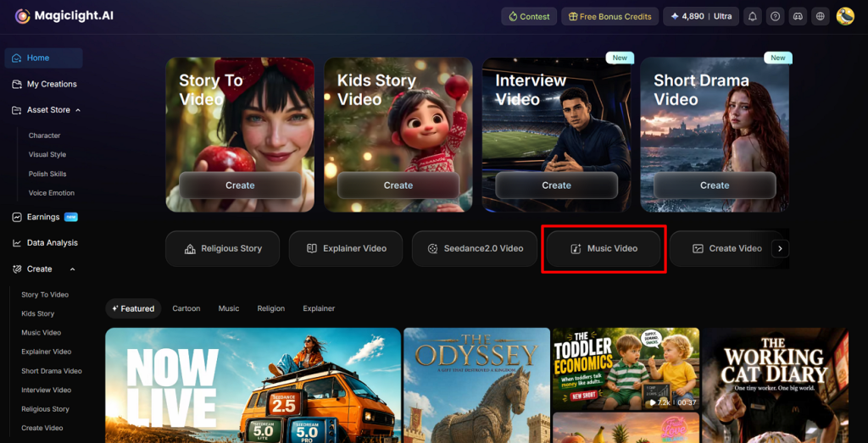Click Create on the Interview Video card
Image resolution: width=868 pixels, height=443 pixels.
pyautogui.click(x=556, y=186)
